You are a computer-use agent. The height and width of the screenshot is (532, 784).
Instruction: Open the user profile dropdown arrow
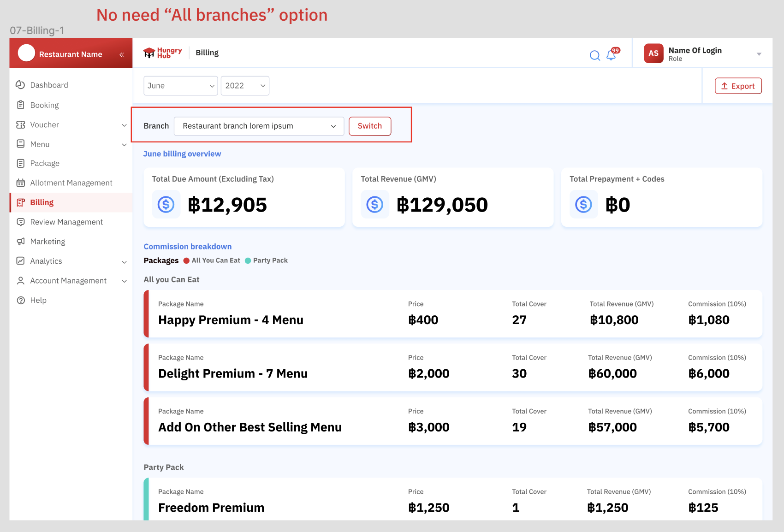coord(759,54)
